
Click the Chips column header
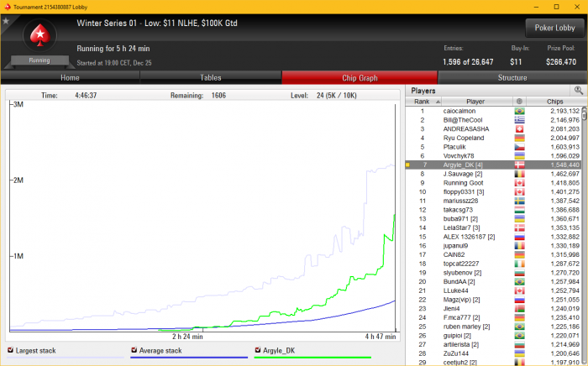pos(554,102)
